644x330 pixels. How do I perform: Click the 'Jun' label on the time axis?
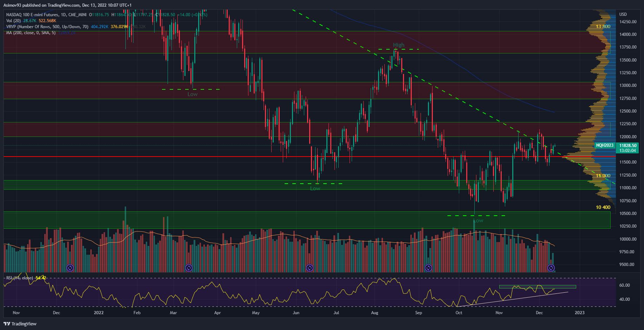coord(296,312)
